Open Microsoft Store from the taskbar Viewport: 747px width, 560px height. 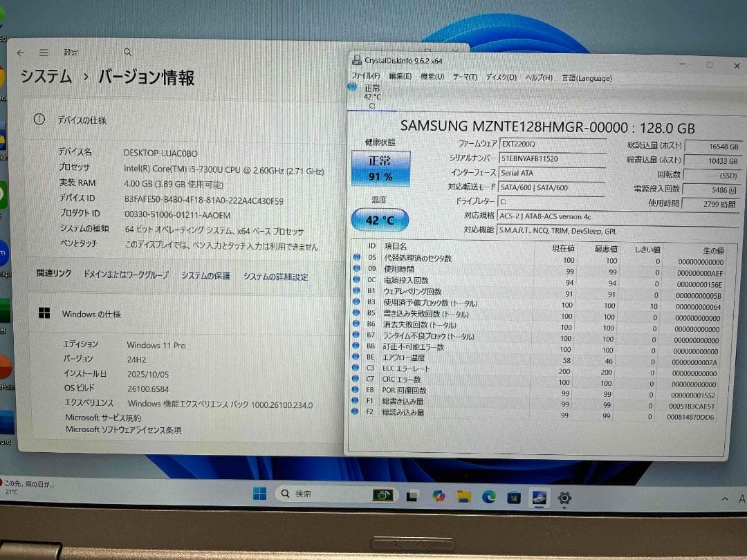513,498
